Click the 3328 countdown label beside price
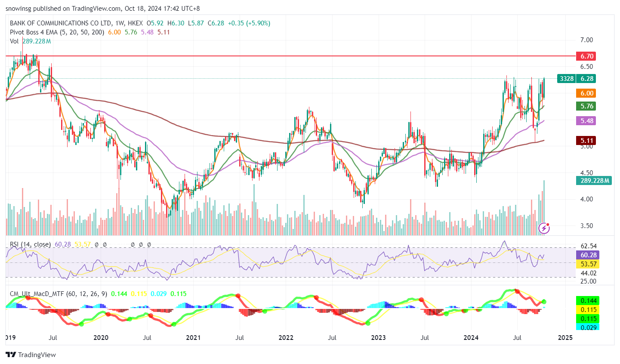The image size is (620, 364). (567, 78)
